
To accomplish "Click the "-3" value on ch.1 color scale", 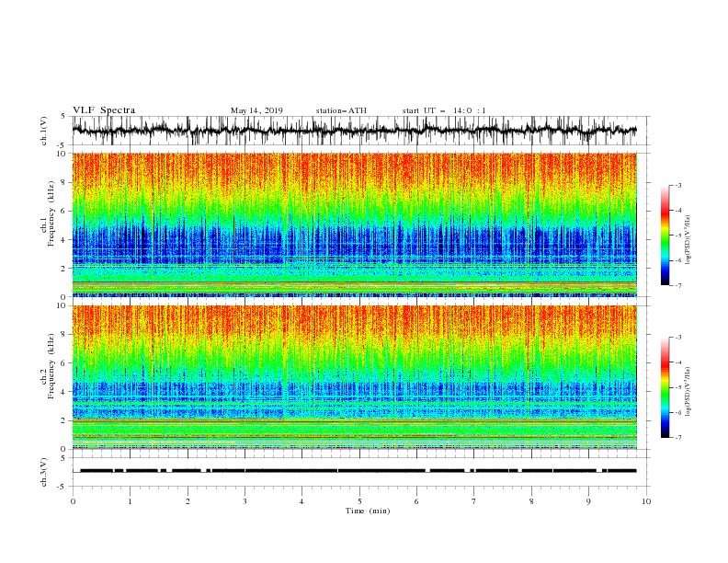I will coord(677,185).
